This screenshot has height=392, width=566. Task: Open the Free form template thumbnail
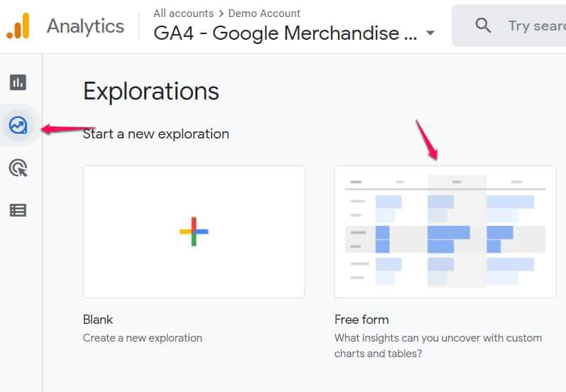[x=445, y=232]
